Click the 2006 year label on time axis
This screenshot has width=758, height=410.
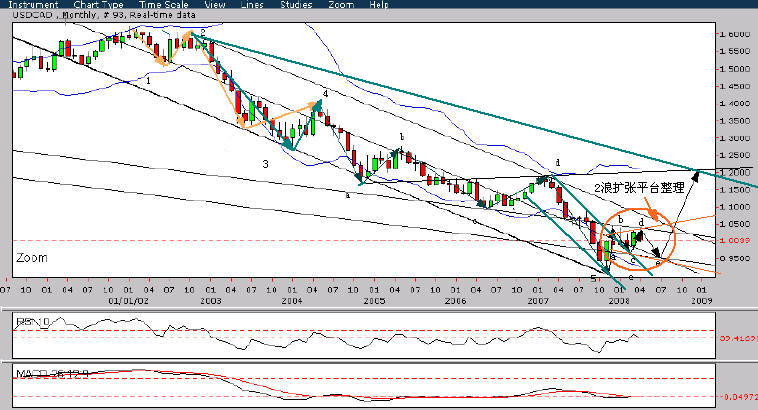tap(455, 301)
